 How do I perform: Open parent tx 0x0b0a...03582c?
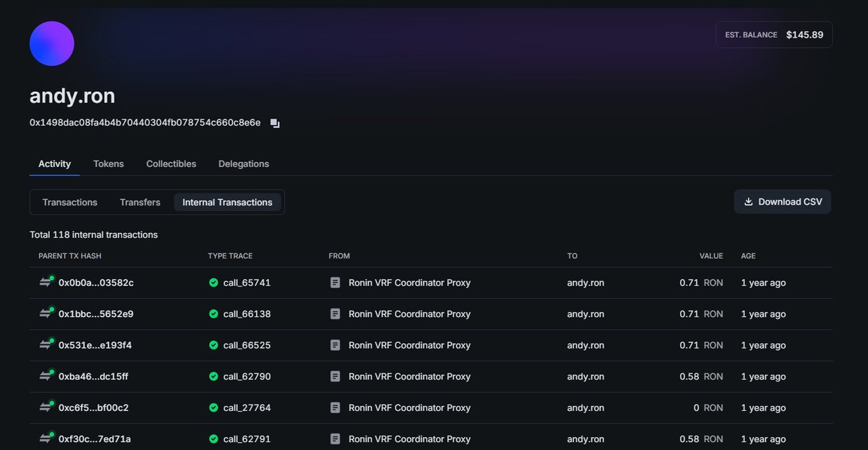tap(96, 283)
